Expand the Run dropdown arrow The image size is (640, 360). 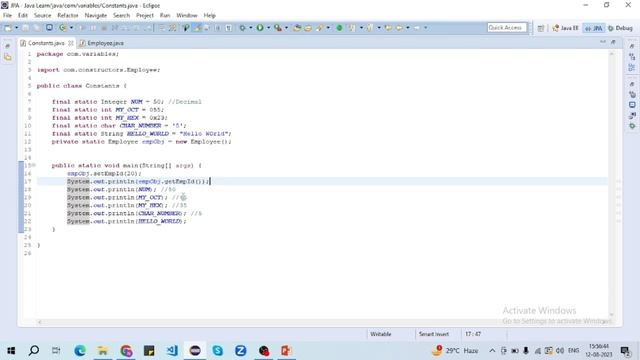(268, 28)
